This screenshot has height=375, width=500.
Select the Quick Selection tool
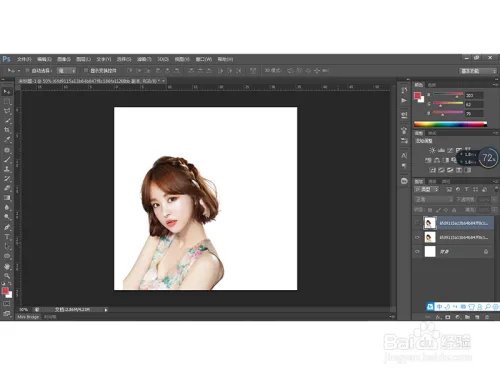pyautogui.click(x=7, y=121)
